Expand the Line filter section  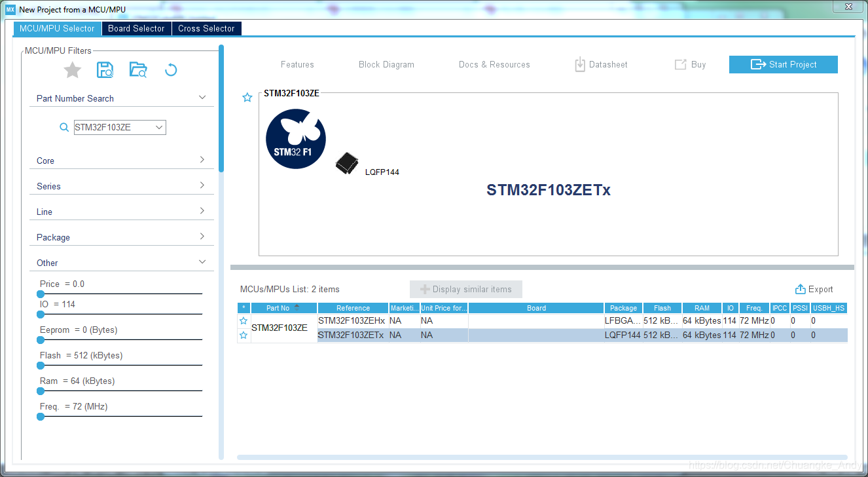click(x=202, y=211)
